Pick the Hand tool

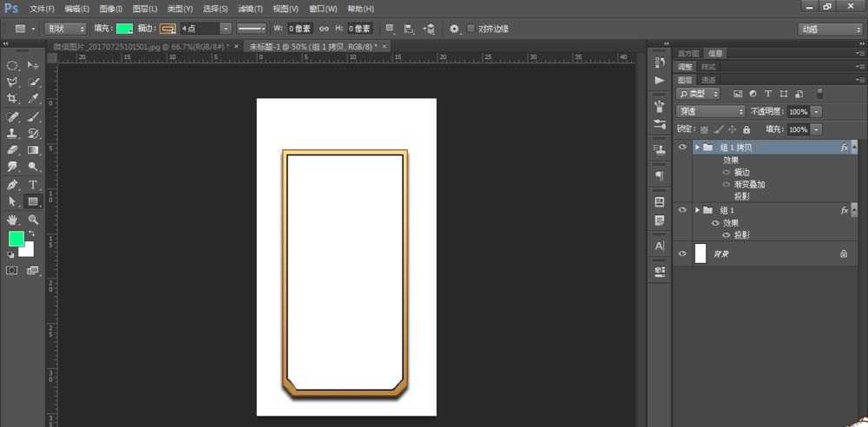[12, 219]
